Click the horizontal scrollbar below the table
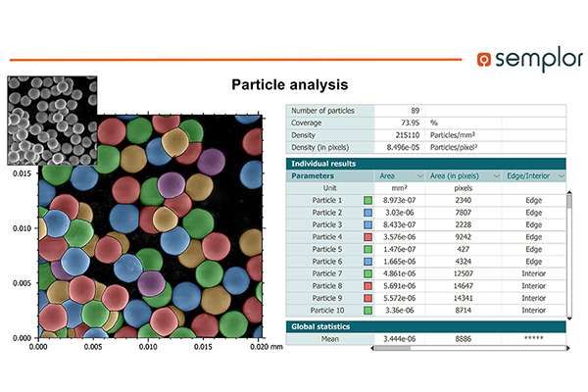The height and width of the screenshot is (392, 588). pos(392,348)
